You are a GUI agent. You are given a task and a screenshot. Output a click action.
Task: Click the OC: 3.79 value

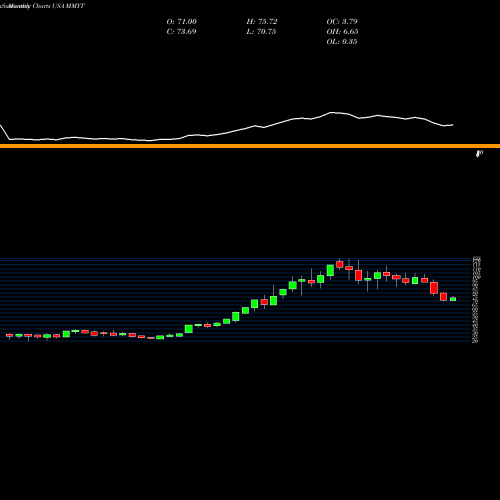click(x=342, y=22)
